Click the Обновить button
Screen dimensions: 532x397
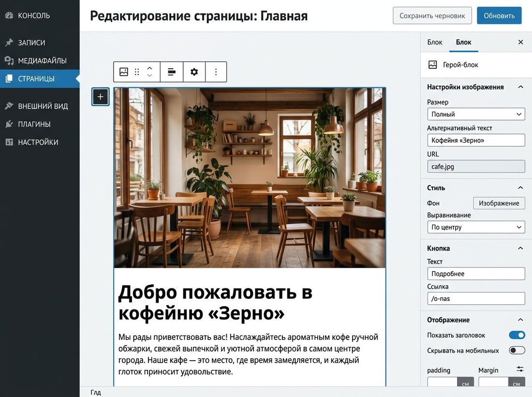pyautogui.click(x=499, y=15)
